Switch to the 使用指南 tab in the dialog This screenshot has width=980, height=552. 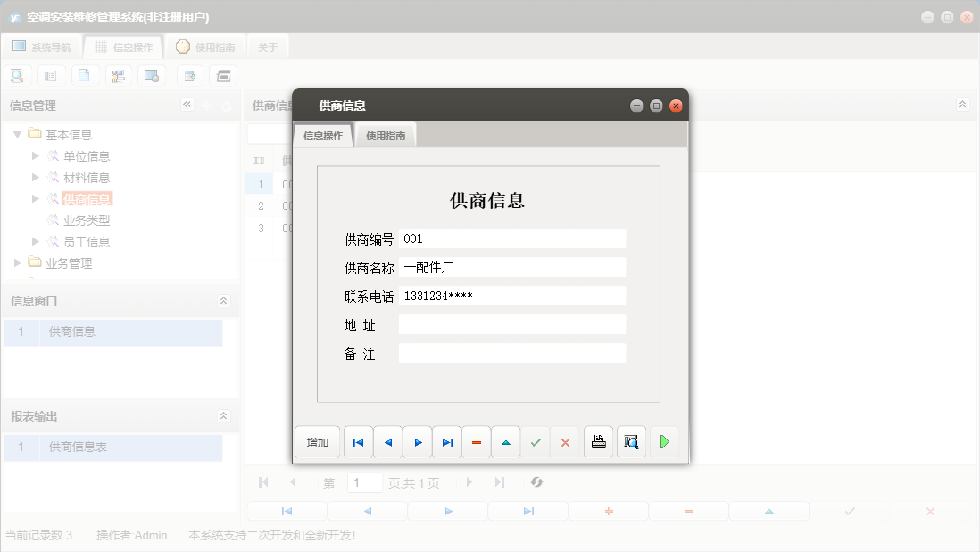(385, 135)
